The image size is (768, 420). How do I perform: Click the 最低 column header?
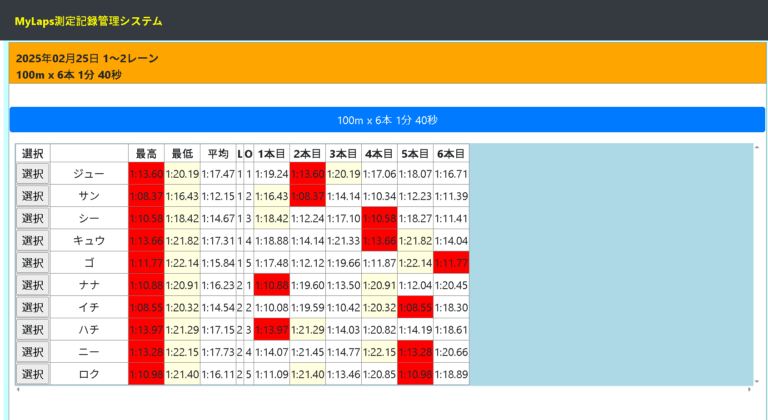(182, 154)
